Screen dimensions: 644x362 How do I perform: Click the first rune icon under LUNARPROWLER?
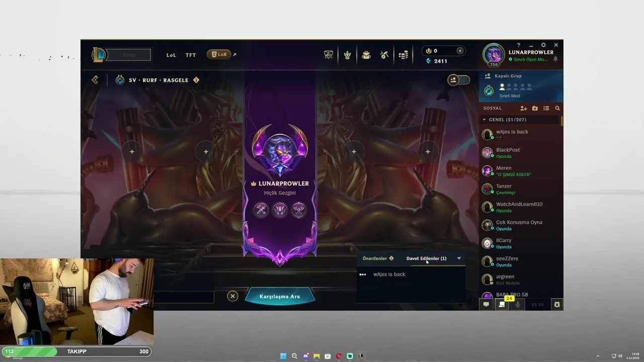coord(261,210)
